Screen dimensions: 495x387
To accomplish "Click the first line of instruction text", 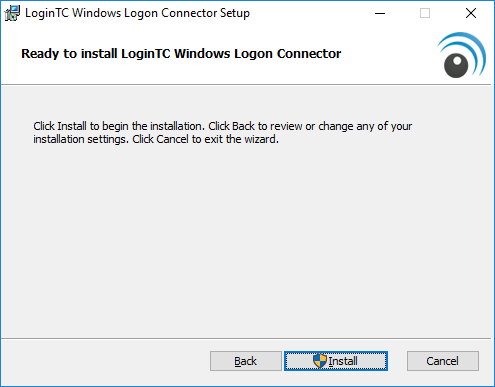I will point(223,126).
